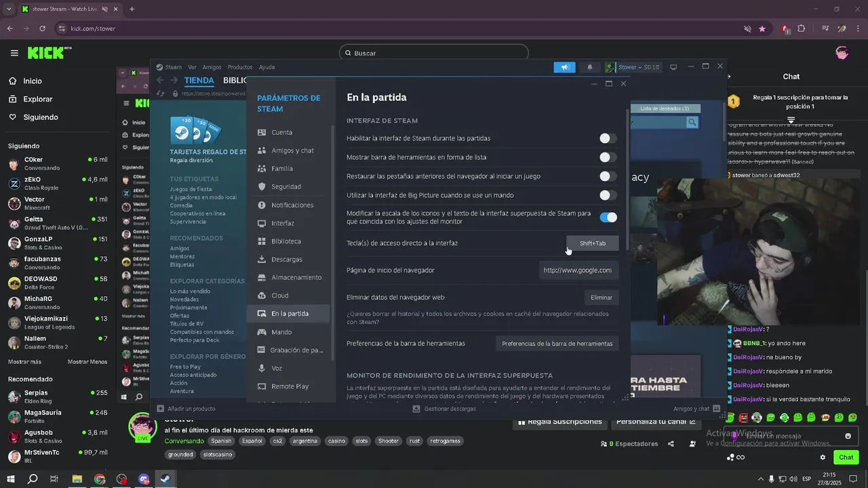Click the Steam icon in the taskbar

pos(165,479)
